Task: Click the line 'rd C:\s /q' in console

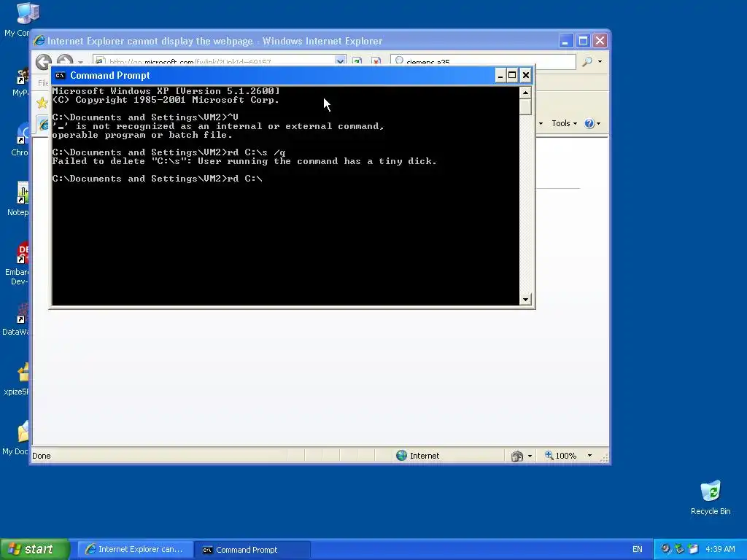Action: (169, 152)
